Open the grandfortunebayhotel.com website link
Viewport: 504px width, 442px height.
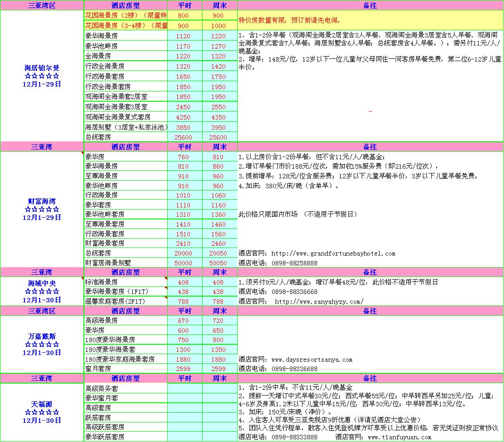pyautogui.click(x=333, y=253)
